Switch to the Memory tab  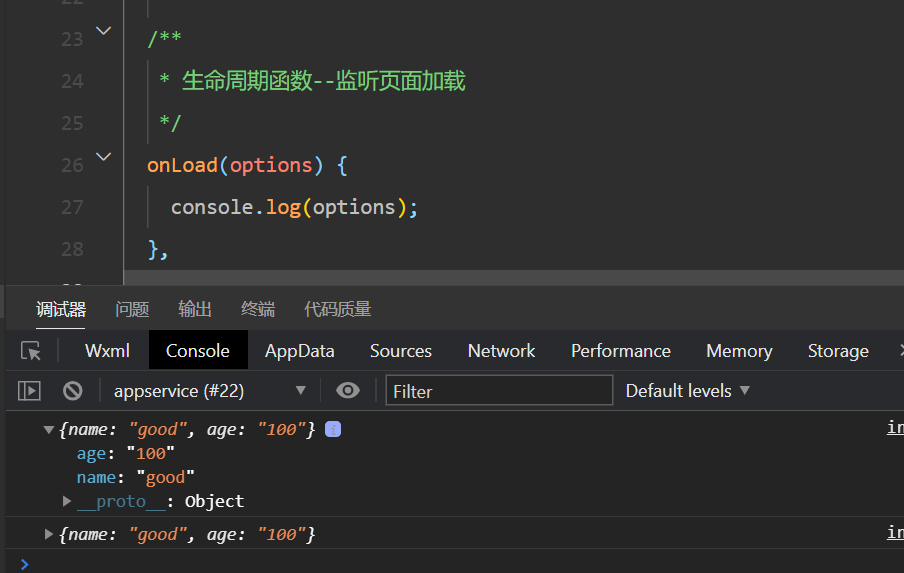(739, 350)
